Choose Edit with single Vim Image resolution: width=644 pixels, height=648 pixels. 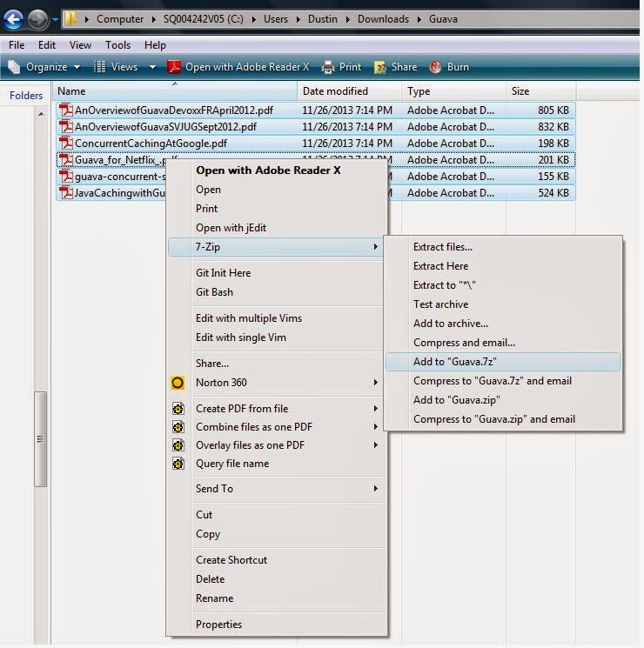pos(241,337)
